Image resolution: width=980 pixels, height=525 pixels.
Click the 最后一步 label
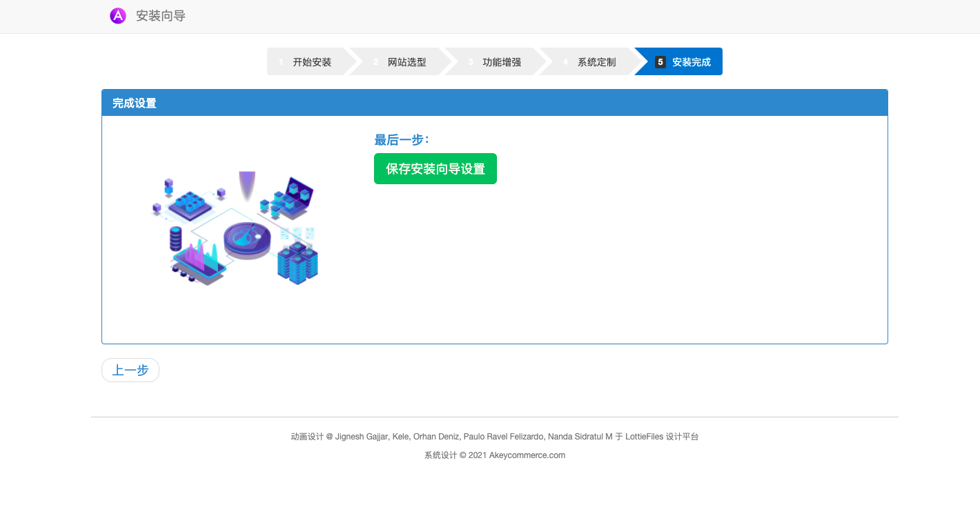[x=402, y=140]
